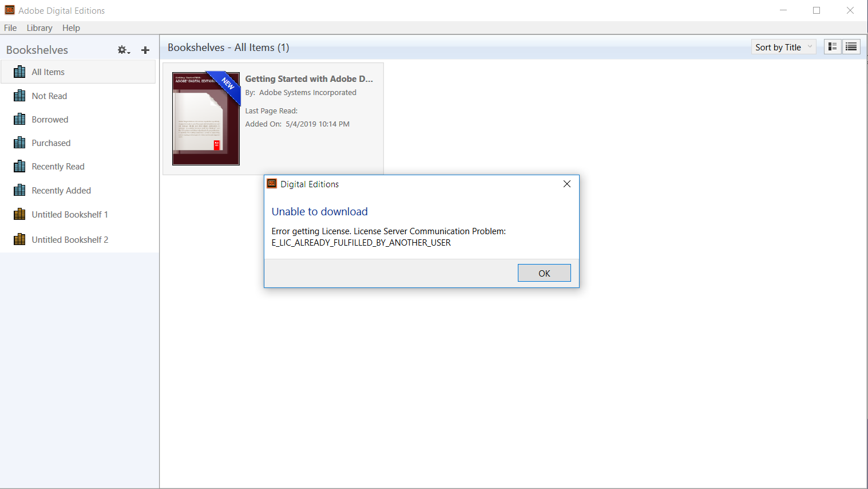Screen dimensions: 868x489
Task: Click the Untitled Bookshelf 1 icon
Action: click(19, 214)
